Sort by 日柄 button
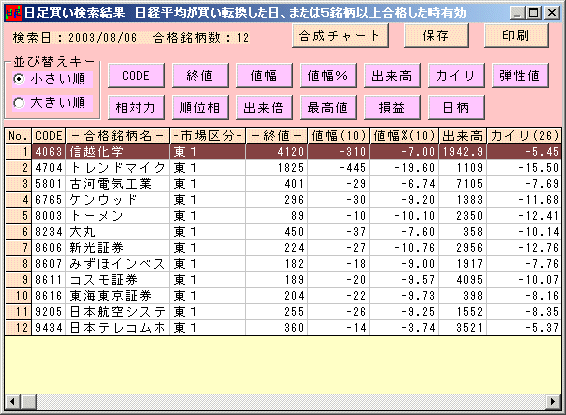566x415 pixels. click(x=456, y=108)
